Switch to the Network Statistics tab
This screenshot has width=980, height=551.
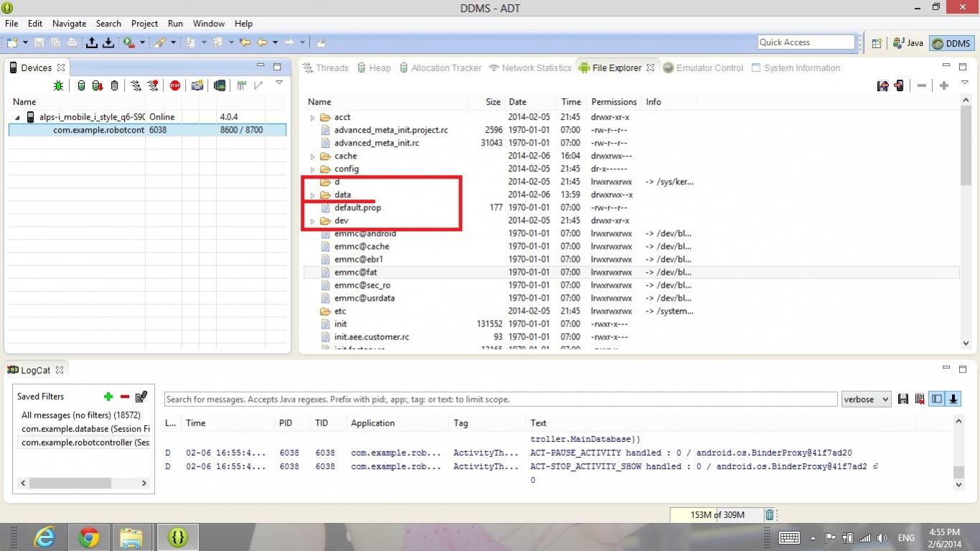coord(530,67)
